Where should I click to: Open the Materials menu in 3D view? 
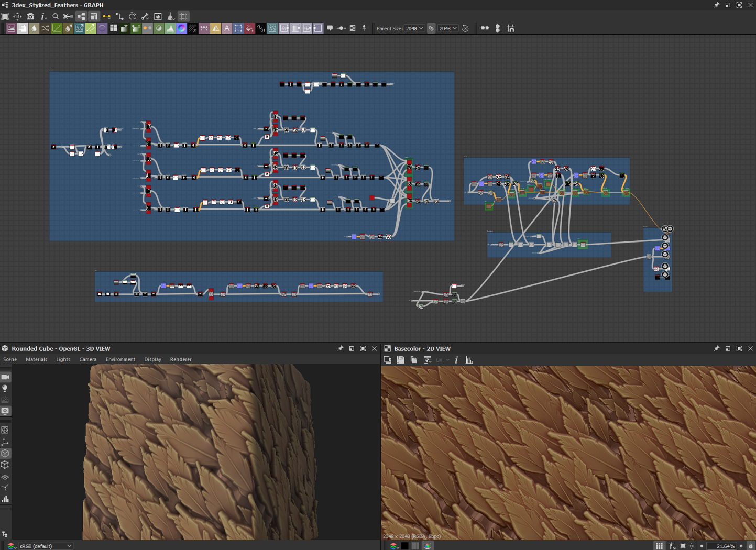coord(36,359)
